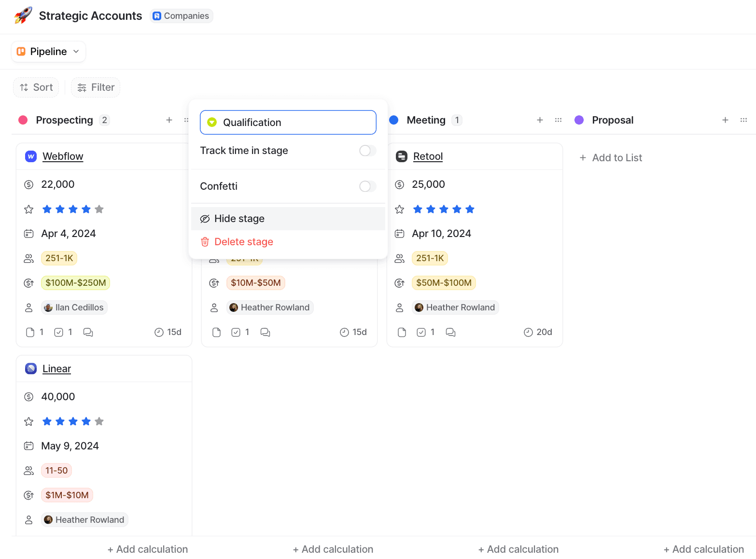Viewport: 756px width, 559px height.
Task: Click the Linear date May 9, 2024
Action: point(70,446)
